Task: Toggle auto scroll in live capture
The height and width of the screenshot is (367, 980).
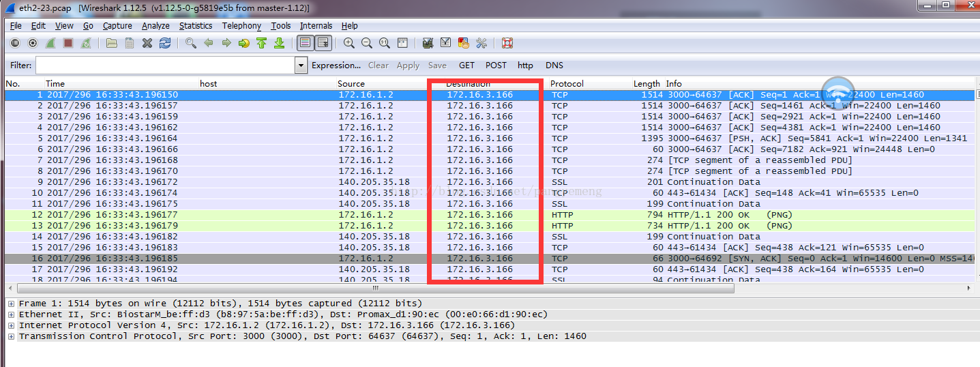Action: tap(323, 43)
